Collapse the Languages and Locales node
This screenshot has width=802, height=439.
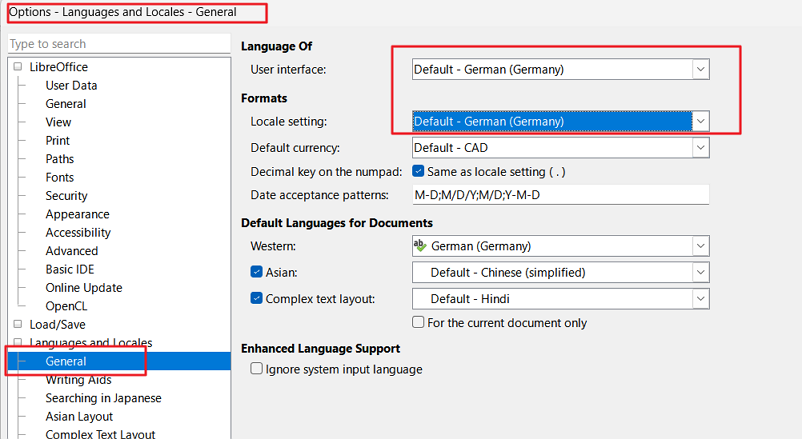(18, 342)
